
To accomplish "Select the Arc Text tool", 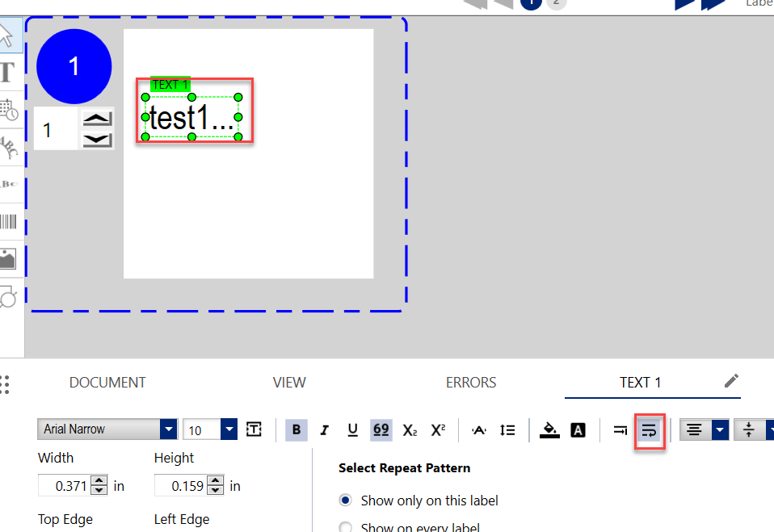I will (8, 147).
